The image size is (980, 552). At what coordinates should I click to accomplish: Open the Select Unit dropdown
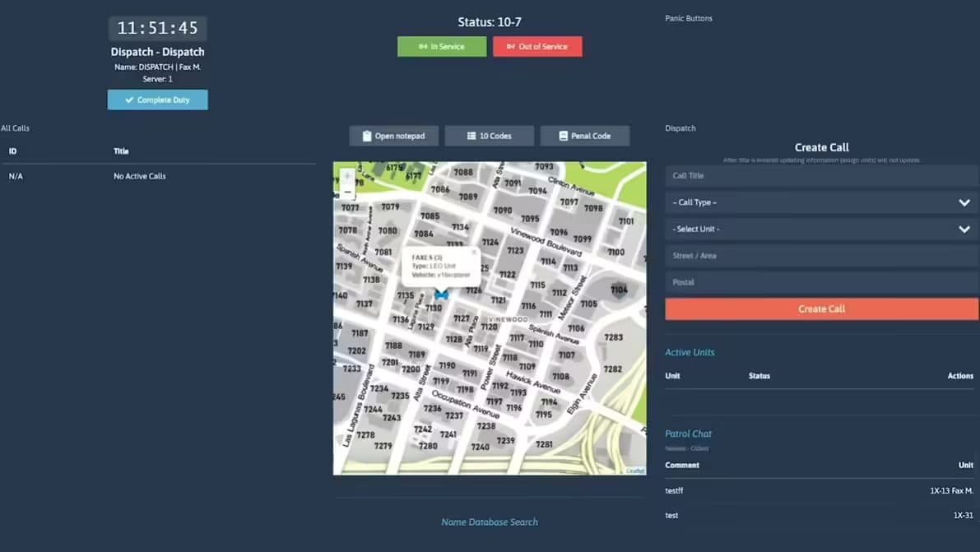point(815,229)
